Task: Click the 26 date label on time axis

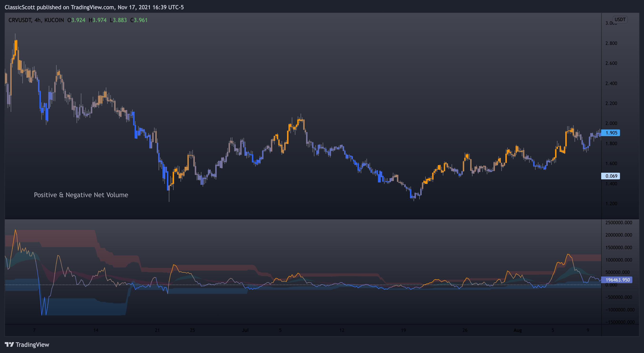Action: click(x=465, y=330)
